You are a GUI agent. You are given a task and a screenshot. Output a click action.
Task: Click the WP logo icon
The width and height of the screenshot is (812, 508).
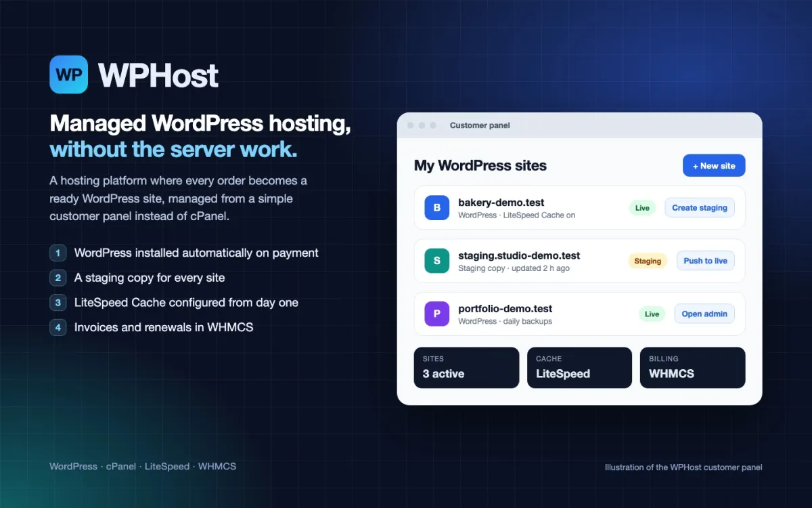pyautogui.click(x=68, y=75)
